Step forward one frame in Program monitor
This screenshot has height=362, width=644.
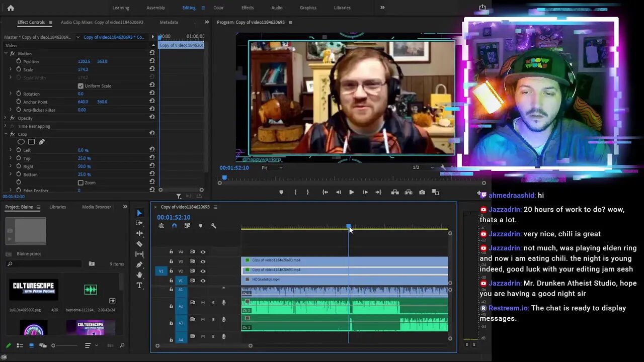coord(365,192)
